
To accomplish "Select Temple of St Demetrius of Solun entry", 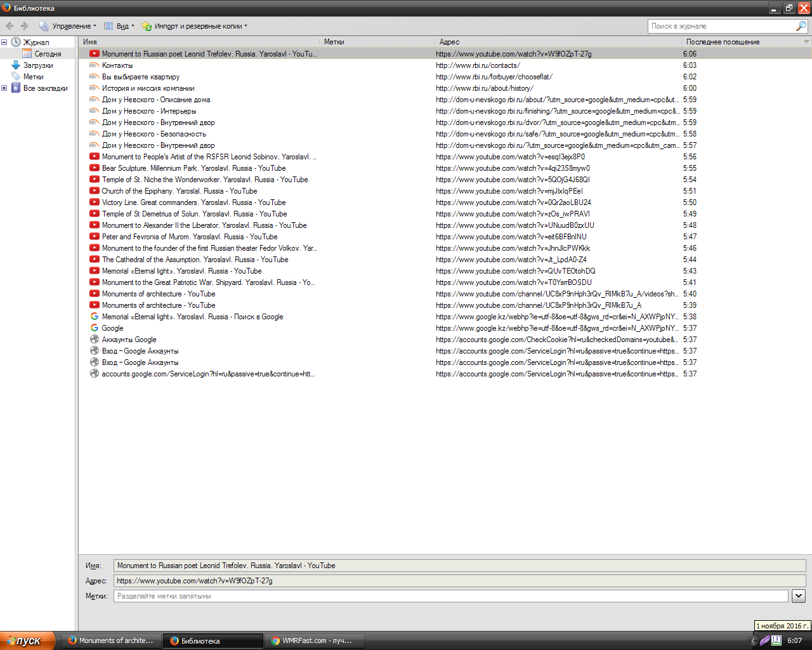I will point(445,214).
